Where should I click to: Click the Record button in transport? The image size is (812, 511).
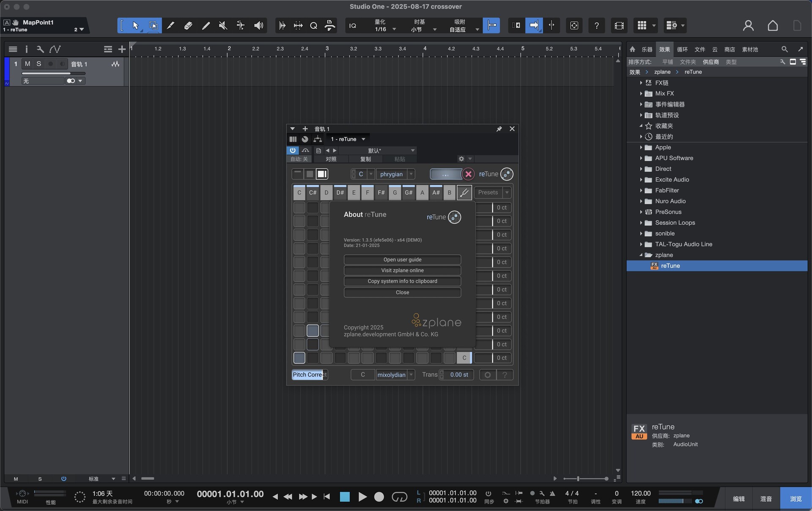click(379, 497)
